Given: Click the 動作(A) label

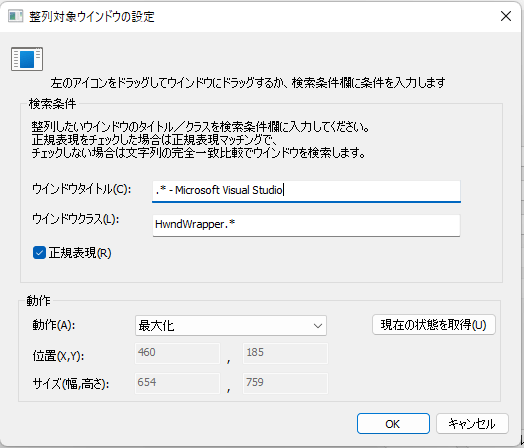Looking at the screenshot, I should pyautogui.click(x=54, y=325).
